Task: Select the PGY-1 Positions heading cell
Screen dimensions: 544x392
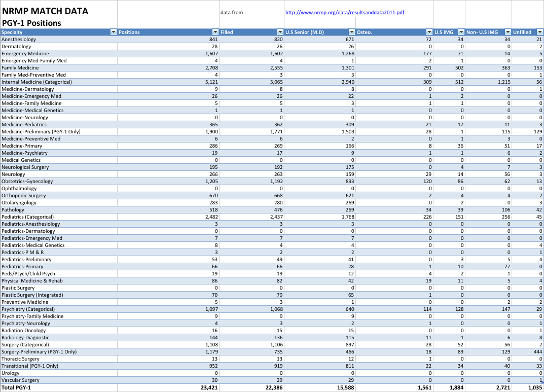Action: [59, 23]
